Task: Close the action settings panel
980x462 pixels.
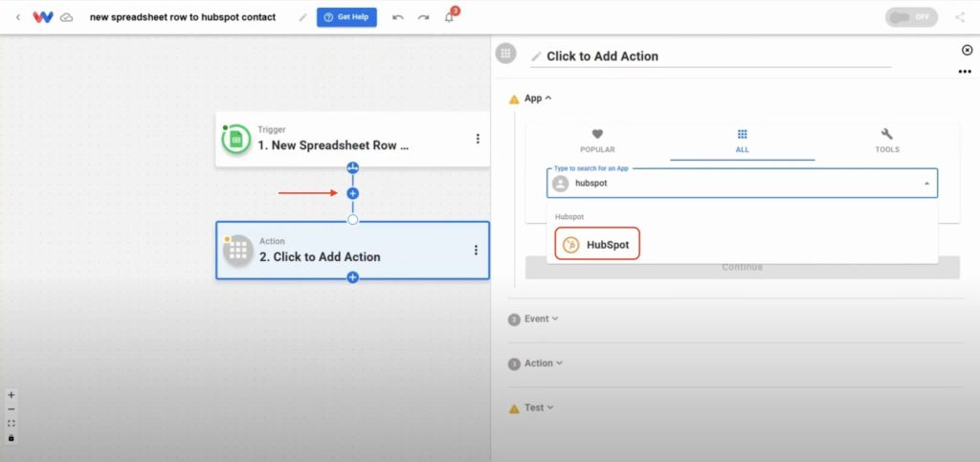Action: [967, 50]
